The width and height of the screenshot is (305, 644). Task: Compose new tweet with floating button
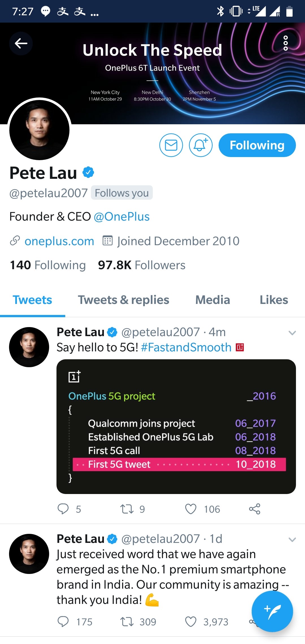click(x=272, y=611)
